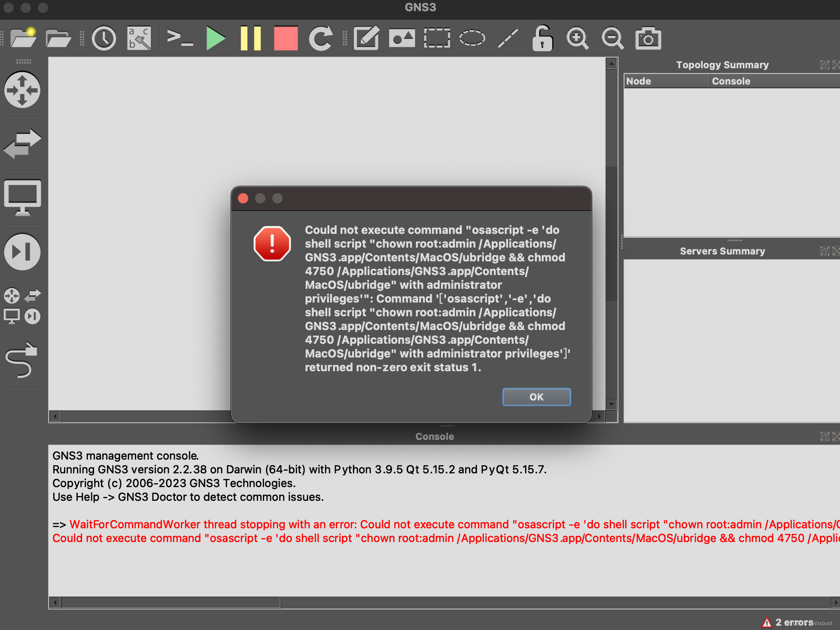The height and width of the screenshot is (630, 840).
Task: Browse switches in the device sidebar
Action: [x=22, y=143]
